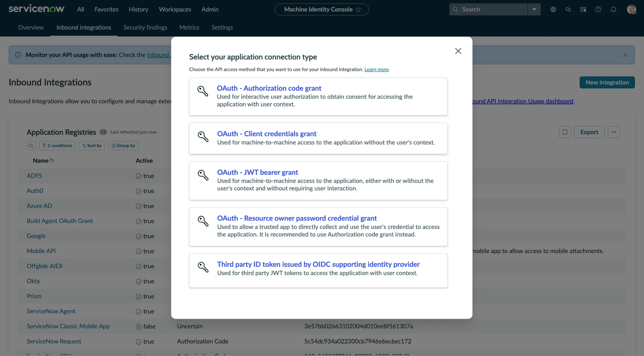Open the Prism registry record
The height and width of the screenshot is (356, 644).
[34, 296]
